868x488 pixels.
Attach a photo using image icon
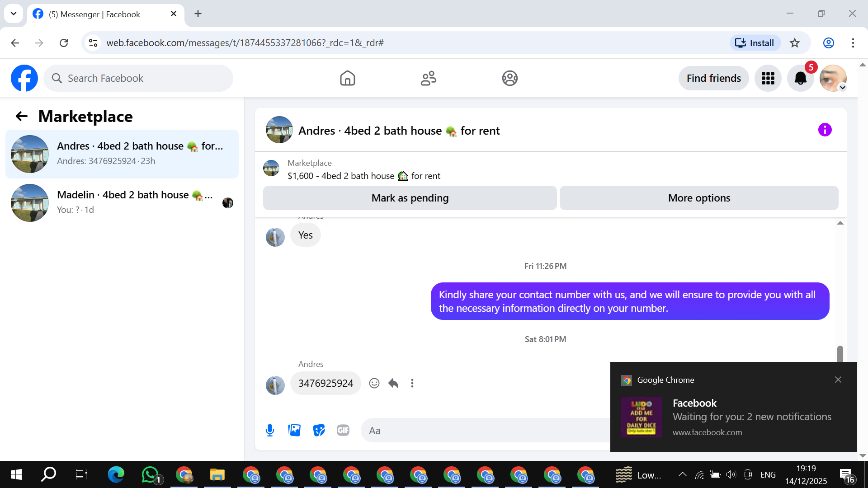click(294, 430)
